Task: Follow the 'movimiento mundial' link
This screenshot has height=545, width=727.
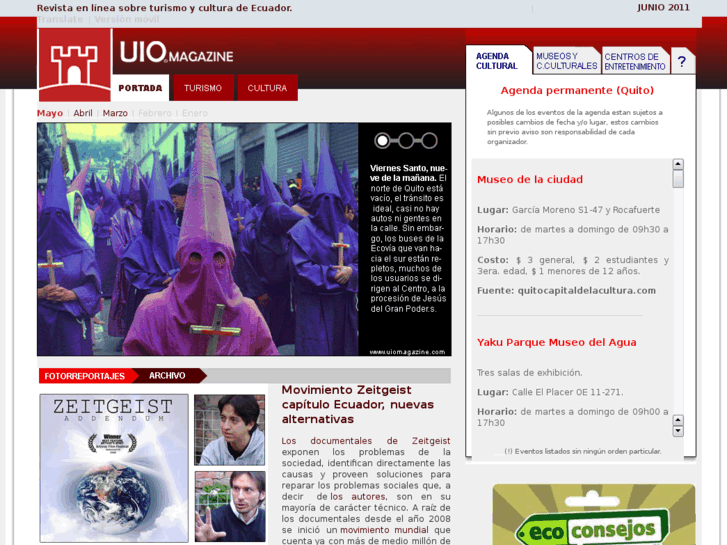Action: (x=384, y=530)
